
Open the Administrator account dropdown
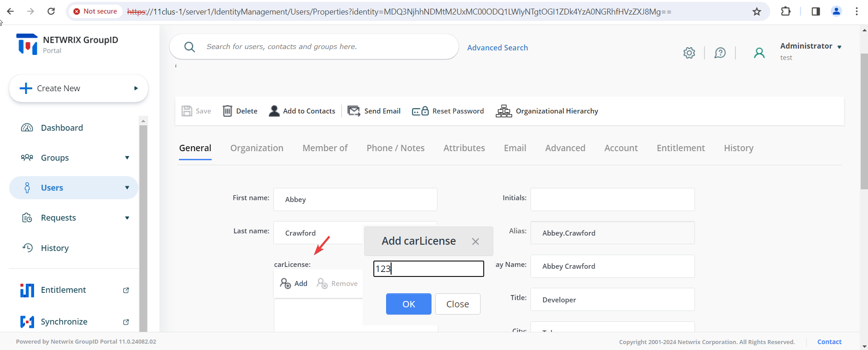839,47
